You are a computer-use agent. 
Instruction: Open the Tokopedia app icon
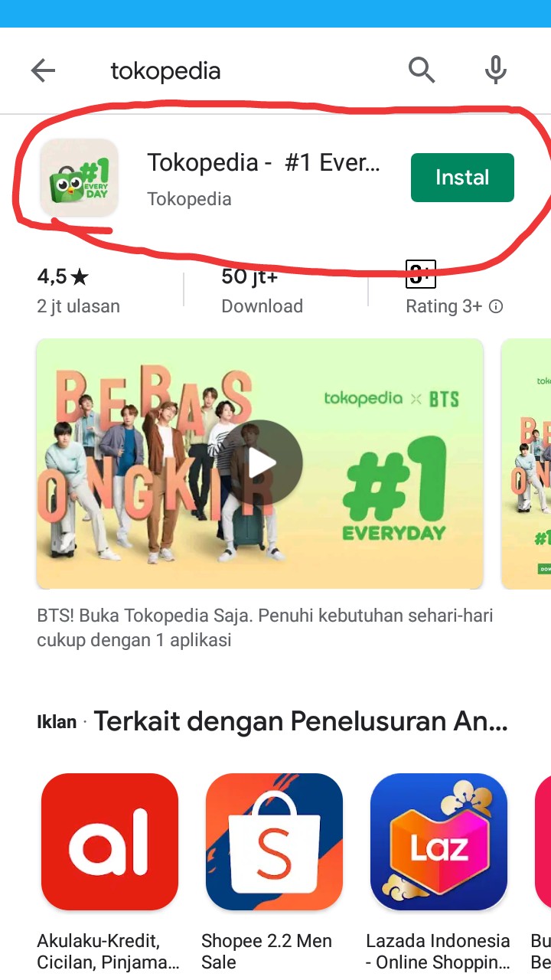(80, 178)
